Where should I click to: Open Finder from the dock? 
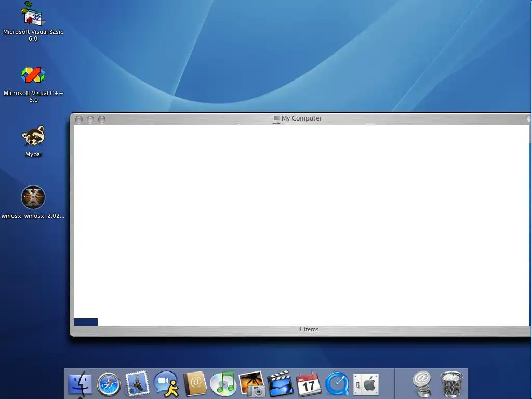[80, 384]
